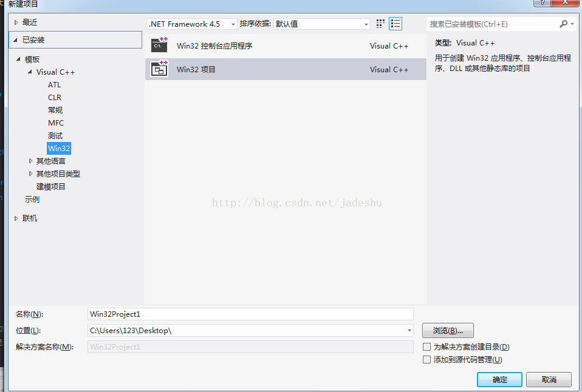This screenshot has width=582, height=392.
Task: Expand the 最近 section
Action: coord(16,22)
